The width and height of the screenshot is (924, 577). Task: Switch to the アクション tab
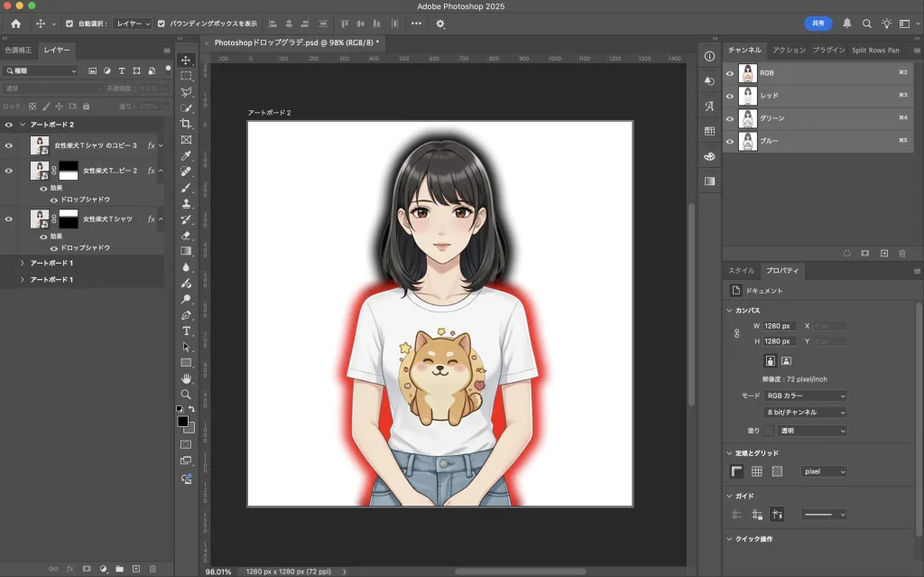789,51
